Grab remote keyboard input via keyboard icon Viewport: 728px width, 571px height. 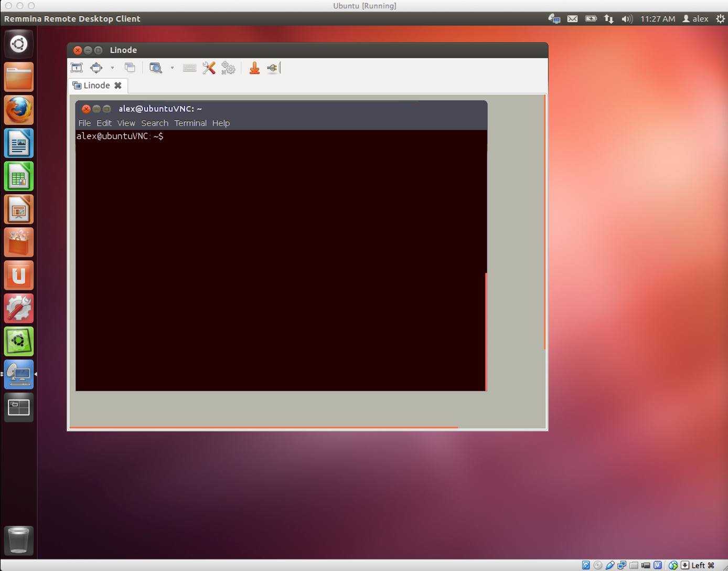(189, 68)
